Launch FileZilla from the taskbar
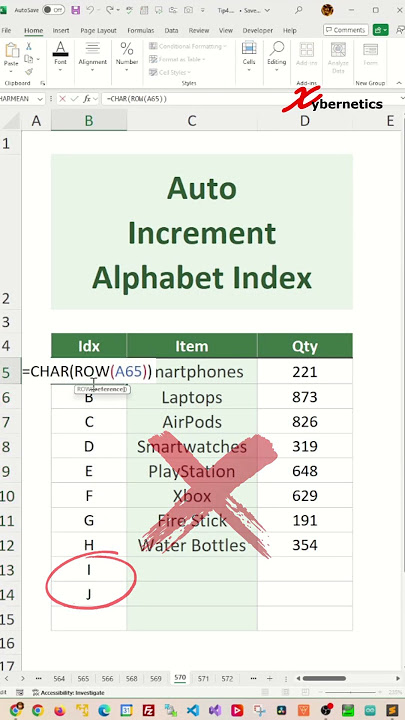 click(x=148, y=710)
